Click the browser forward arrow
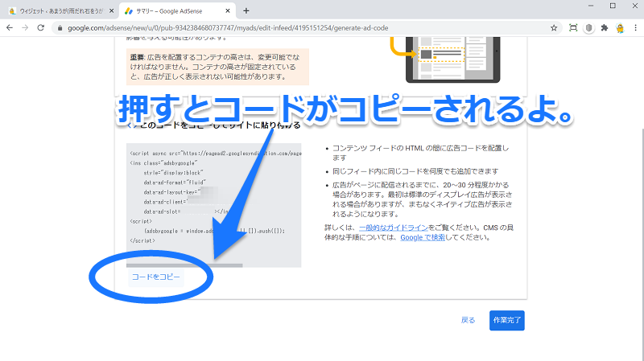This screenshot has height=361, width=644. [x=26, y=27]
